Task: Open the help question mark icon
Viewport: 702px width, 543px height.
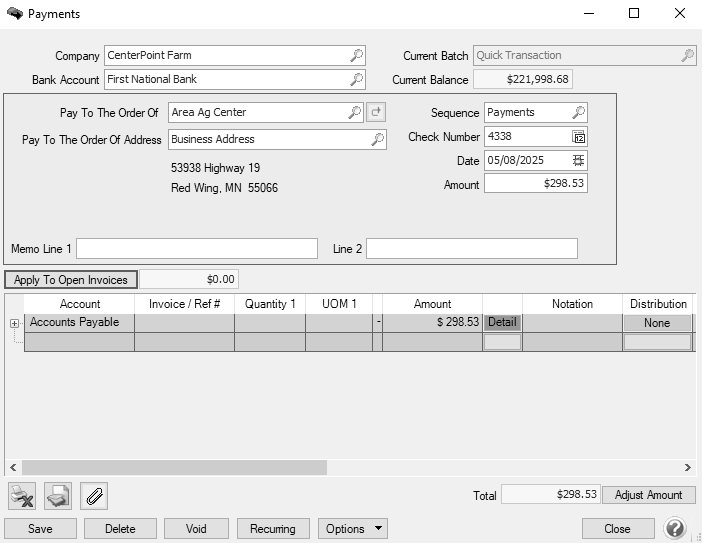Action: (675, 528)
